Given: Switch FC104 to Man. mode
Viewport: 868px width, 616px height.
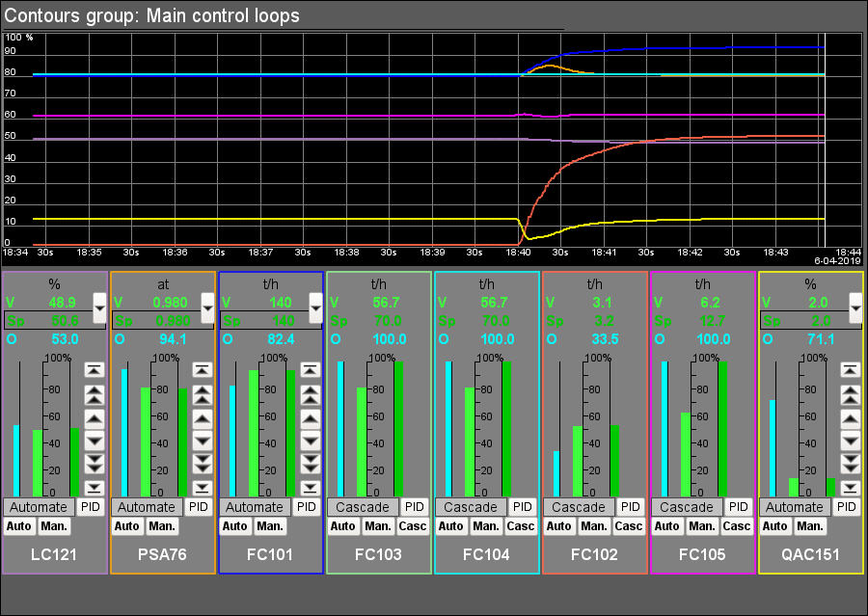Looking at the screenshot, I should [x=485, y=526].
